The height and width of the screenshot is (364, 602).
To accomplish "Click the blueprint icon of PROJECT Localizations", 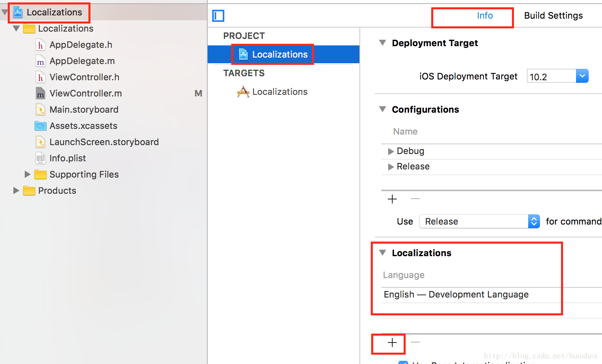I will tap(243, 54).
